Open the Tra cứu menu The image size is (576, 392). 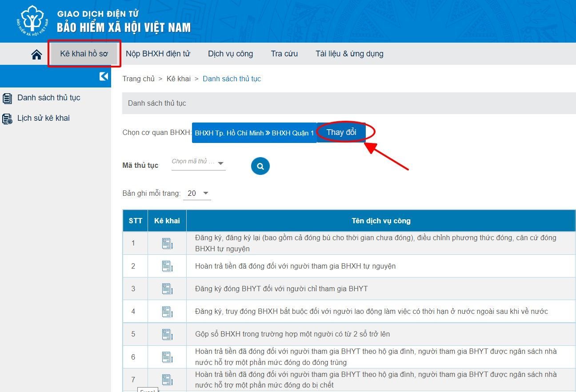click(x=284, y=54)
